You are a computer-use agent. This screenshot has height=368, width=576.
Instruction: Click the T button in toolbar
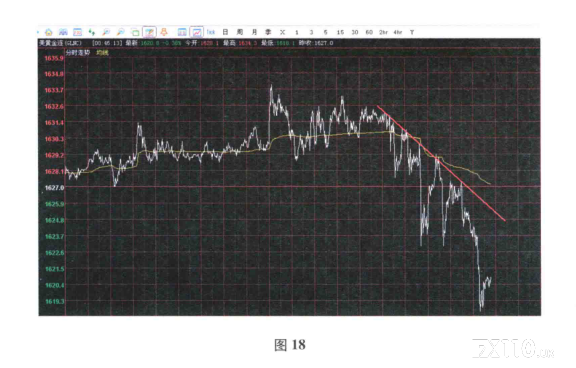coord(412,32)
